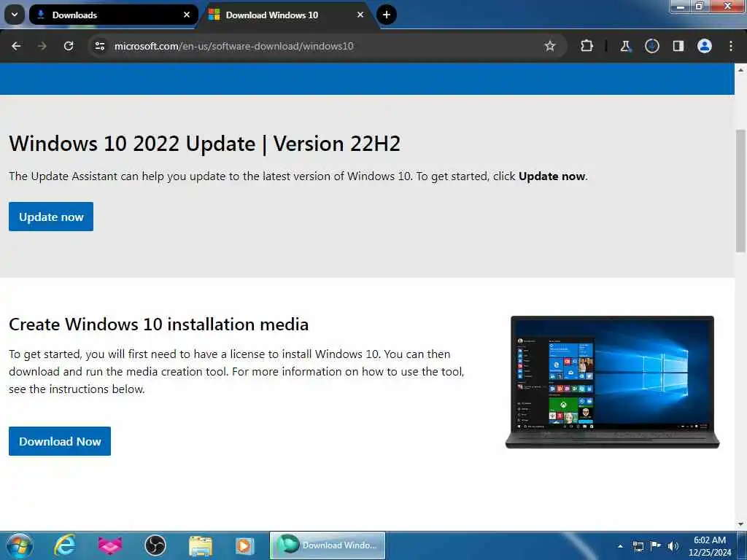
Task: Switch to the Downloads tab
Action: (113, 15)
